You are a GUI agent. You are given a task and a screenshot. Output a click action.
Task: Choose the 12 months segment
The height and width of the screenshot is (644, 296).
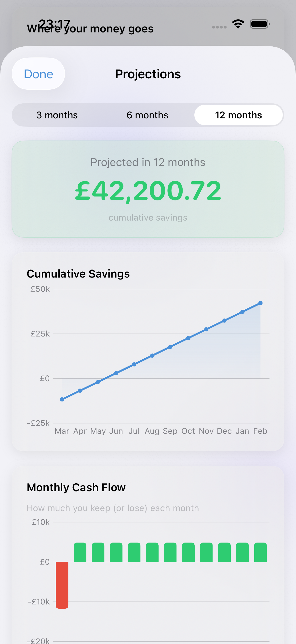click(x=238, y=115)
